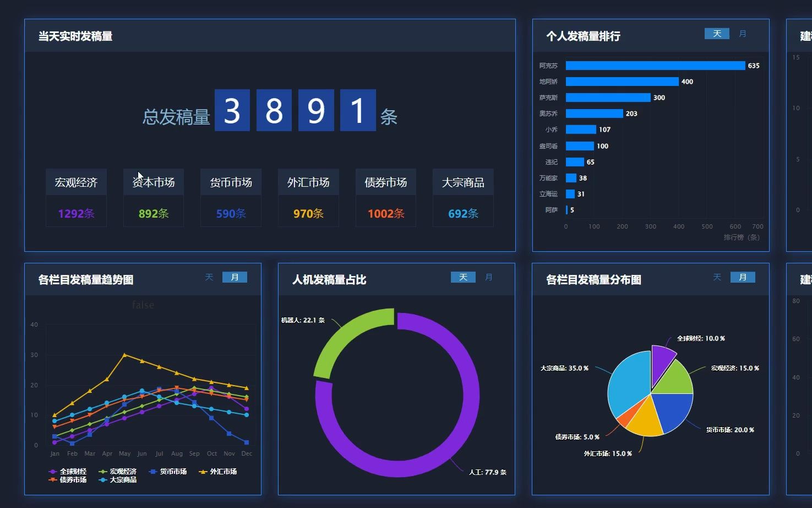Image resolution: width=812 pixels, height=508 pixels.
Task: Click the 排行榜（条） axis label
Action: [x=742, y=237]
